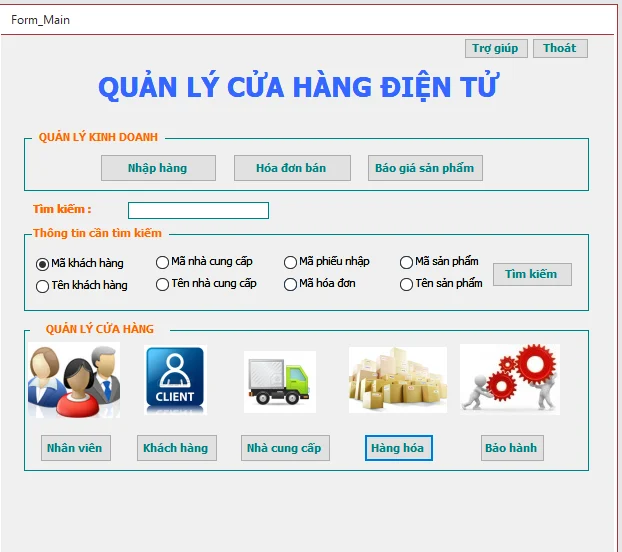Viewport: 622px width, 552px height.
Task: Choose Mã nhà cung cấp search option
Action: [163, 262]
